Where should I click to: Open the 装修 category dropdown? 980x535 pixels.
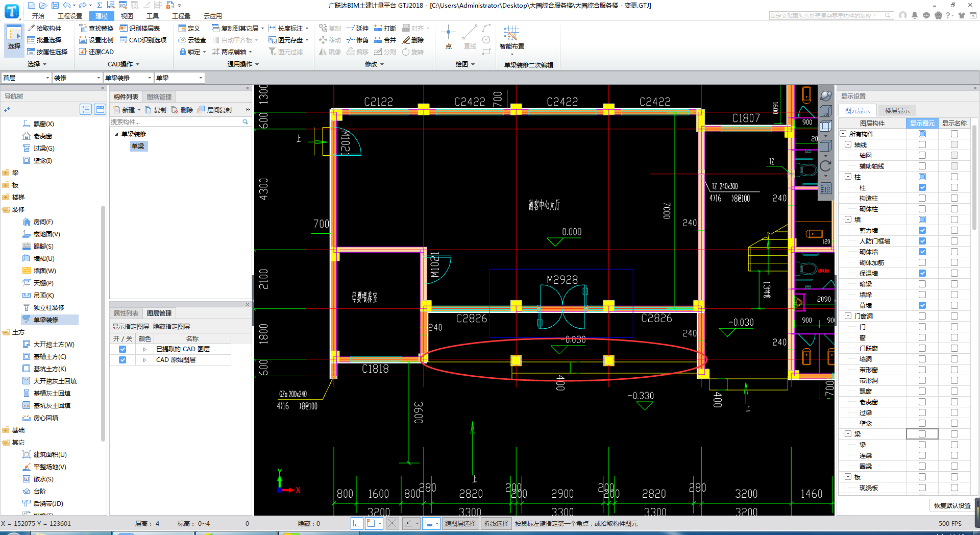[77, 78]
